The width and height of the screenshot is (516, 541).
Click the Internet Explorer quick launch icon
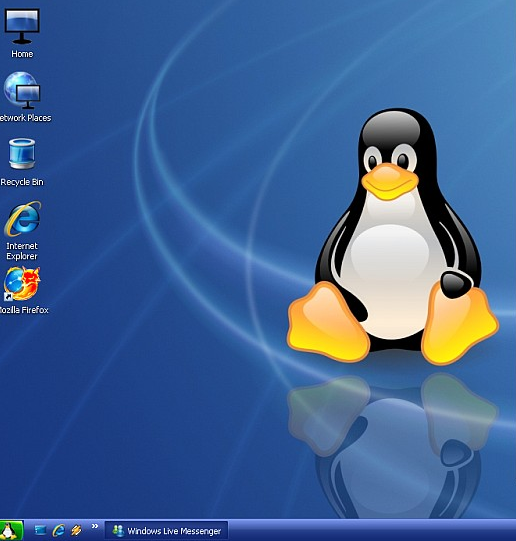(x=59, y=530)
